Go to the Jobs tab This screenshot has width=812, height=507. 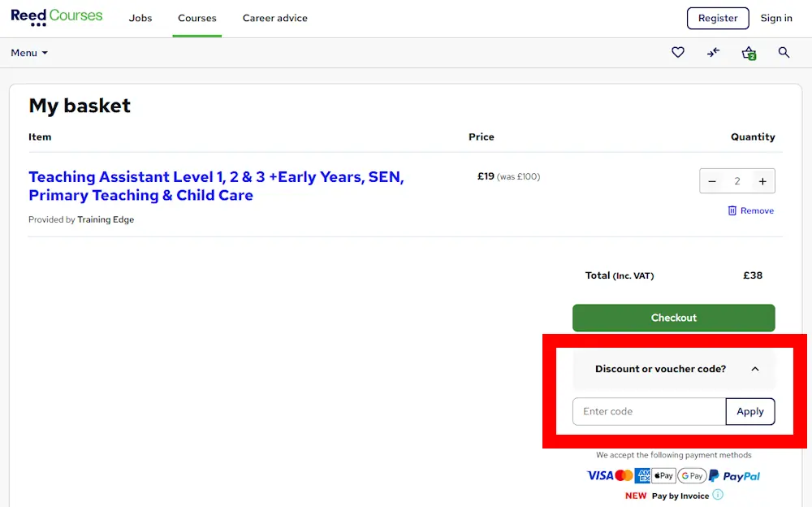[140, 18]
